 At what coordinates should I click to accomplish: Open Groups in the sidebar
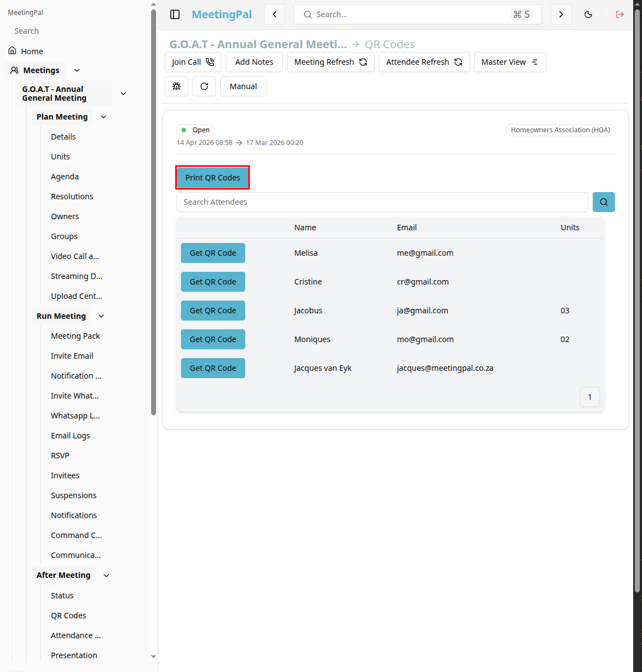click(x=64, y=236)
